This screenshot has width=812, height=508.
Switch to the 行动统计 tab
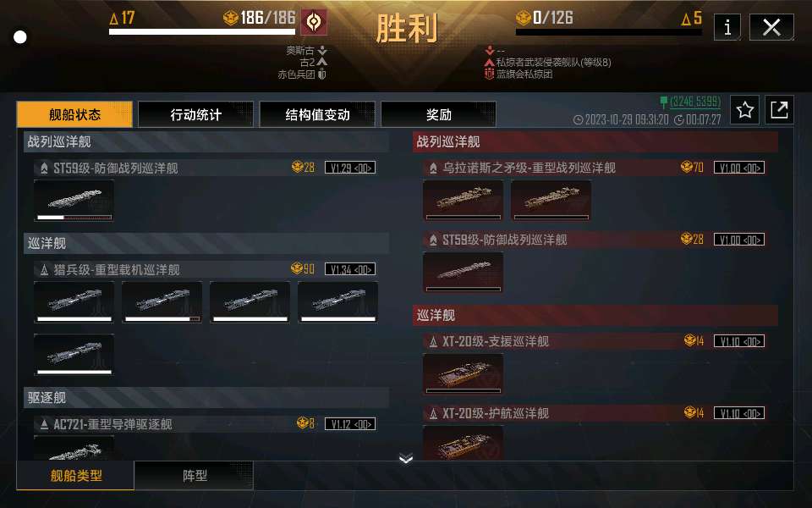[x=195, y=114]
